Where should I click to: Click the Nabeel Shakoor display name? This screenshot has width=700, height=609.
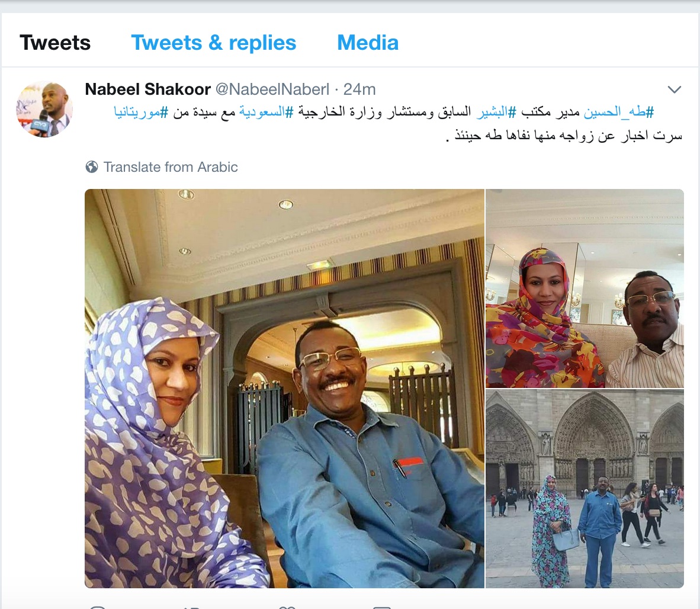pyautogui.click(x=148, y=89)
